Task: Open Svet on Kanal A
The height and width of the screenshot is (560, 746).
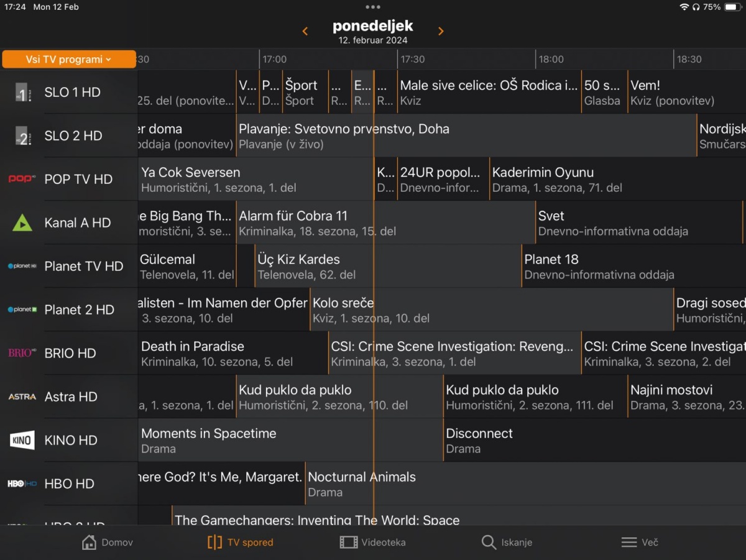Action: coord(639,223)
